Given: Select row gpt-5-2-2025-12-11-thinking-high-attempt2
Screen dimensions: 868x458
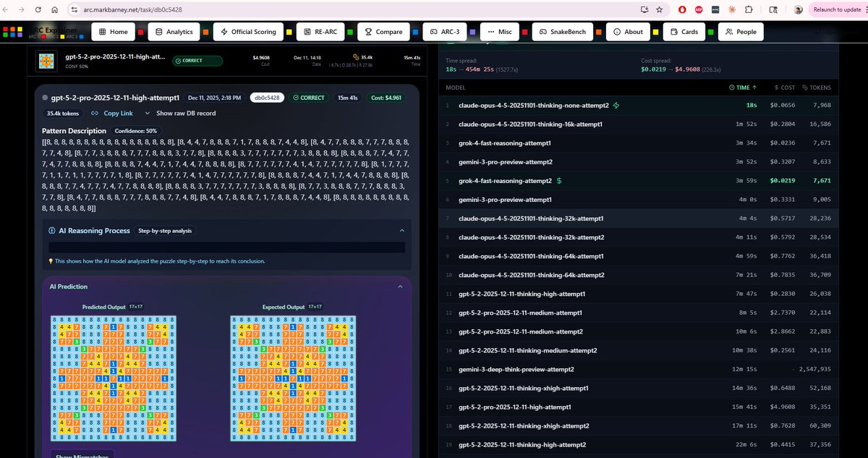Looking at the screenshot, I should 640,444.
